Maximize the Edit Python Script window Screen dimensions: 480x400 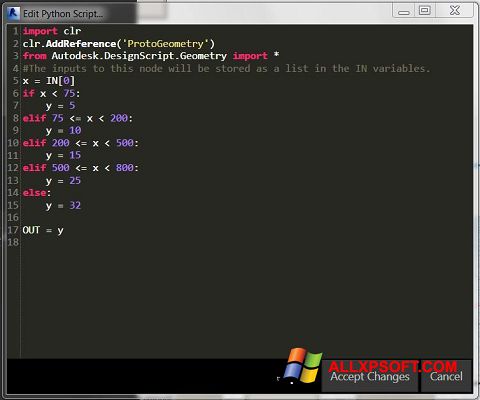(425, 11)
